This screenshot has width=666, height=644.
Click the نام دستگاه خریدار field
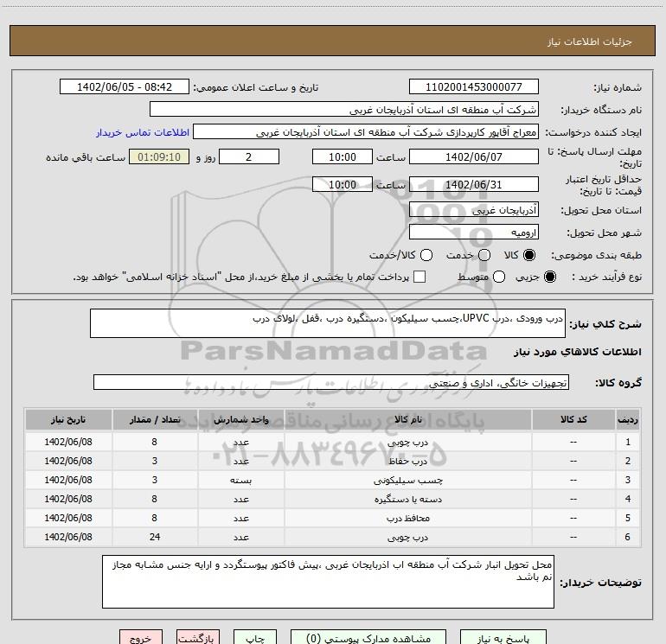(x=344, y=110)
